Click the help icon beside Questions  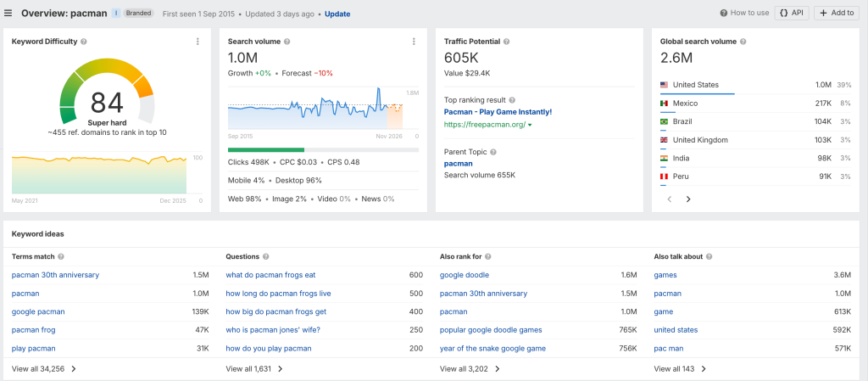(265, 257)
